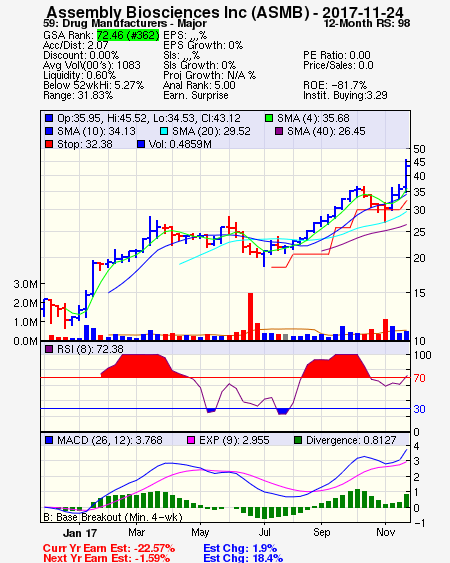450x563 pixels.
Task: Click the ROE: -81.7% entry
Action: (335, 85)
